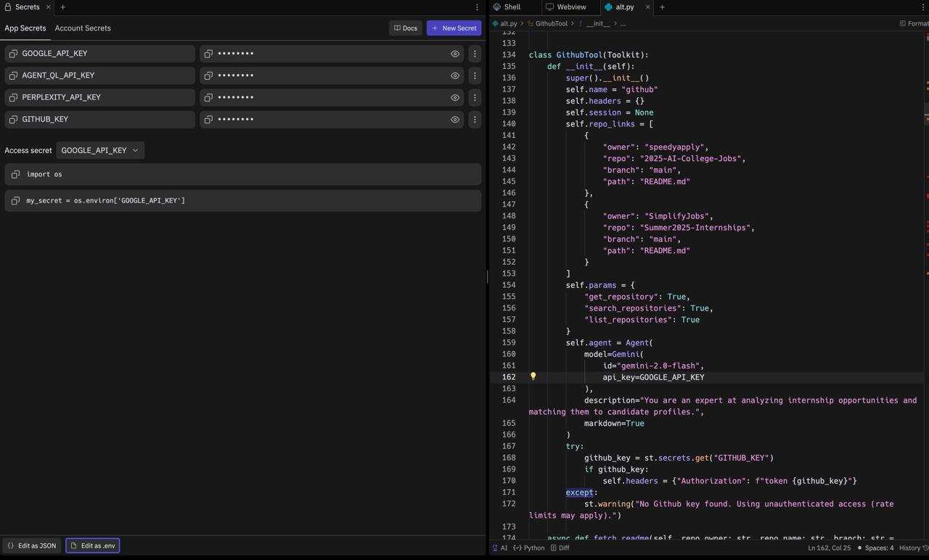Click the pane divider between Secrets and editor
Image resolution: width=929 pixels, height=560 pixels.
(x=487, y=276)
